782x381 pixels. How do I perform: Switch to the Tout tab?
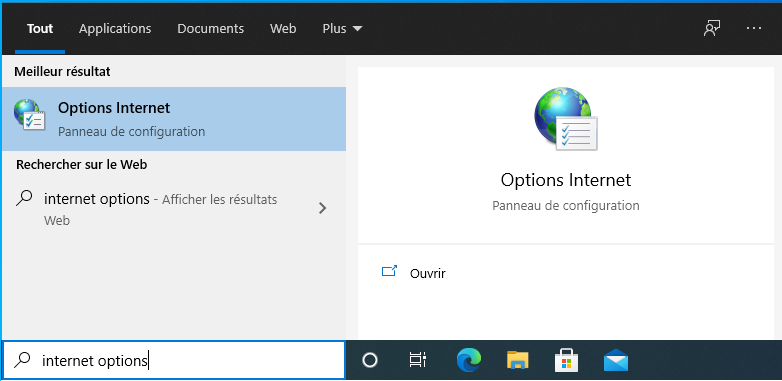point(40,29)
